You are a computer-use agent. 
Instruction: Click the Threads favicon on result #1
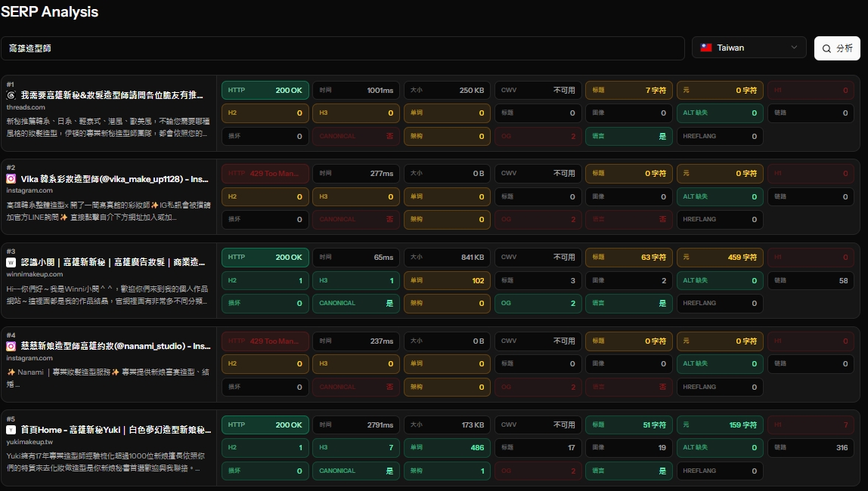tap(11, 95)
